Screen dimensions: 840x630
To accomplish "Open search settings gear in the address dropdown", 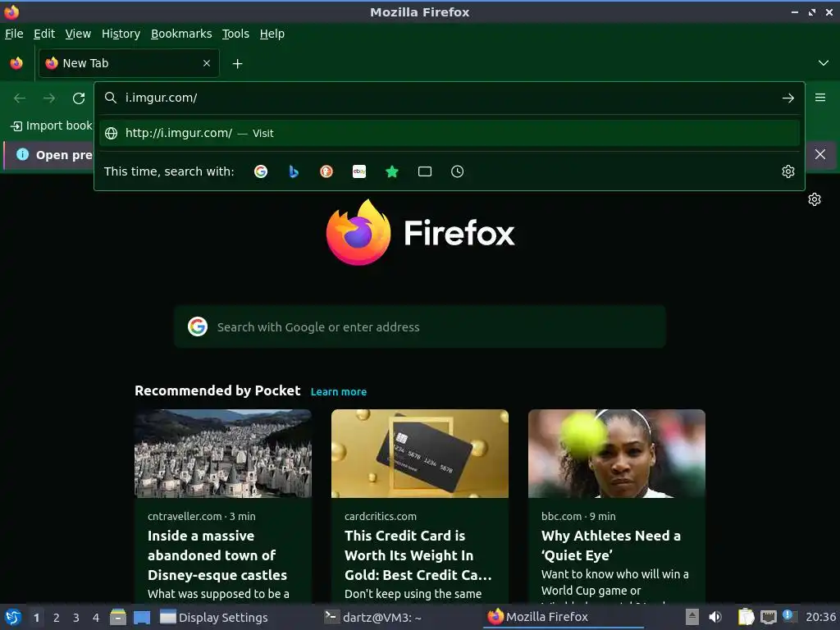I will point(788,171).
